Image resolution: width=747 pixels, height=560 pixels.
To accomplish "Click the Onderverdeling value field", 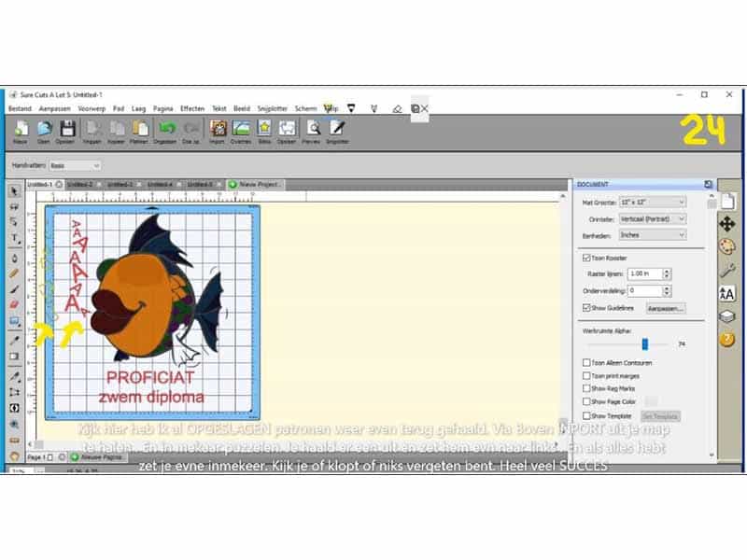I will (x=645, y=290).
